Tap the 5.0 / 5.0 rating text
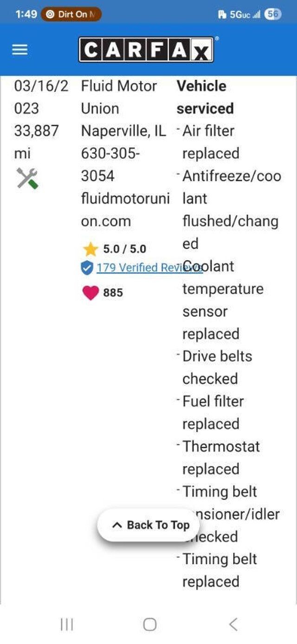Image resolution: width=297 pixels, height=644 pixels. [x=124, y=249]
